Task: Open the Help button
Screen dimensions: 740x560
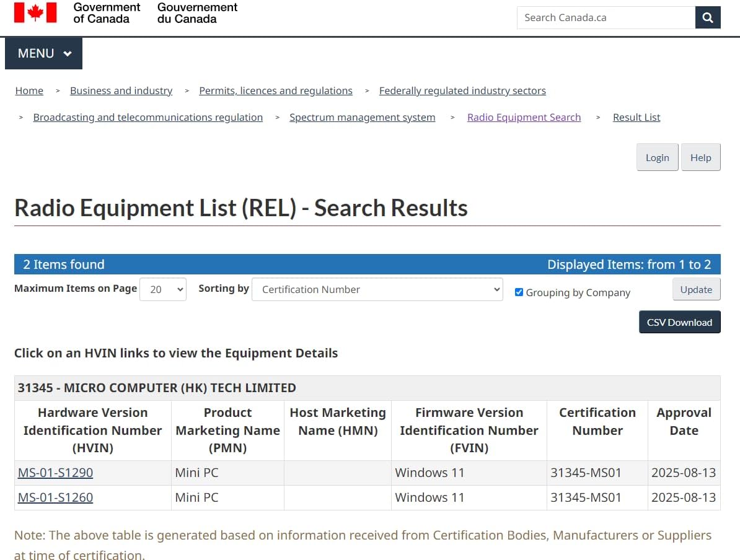Action: 700,157
